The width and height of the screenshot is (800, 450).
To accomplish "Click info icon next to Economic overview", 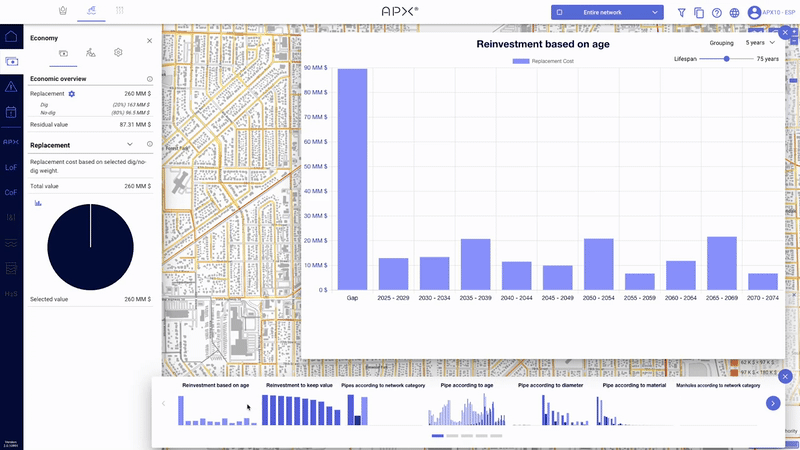I will [149, 78].
